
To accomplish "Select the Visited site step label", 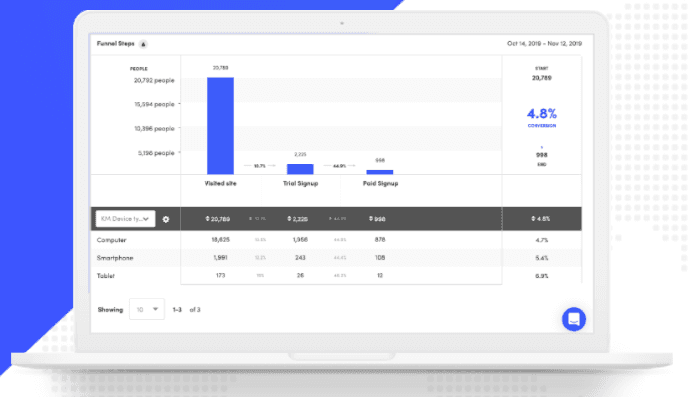I will (x=220, y=184).
